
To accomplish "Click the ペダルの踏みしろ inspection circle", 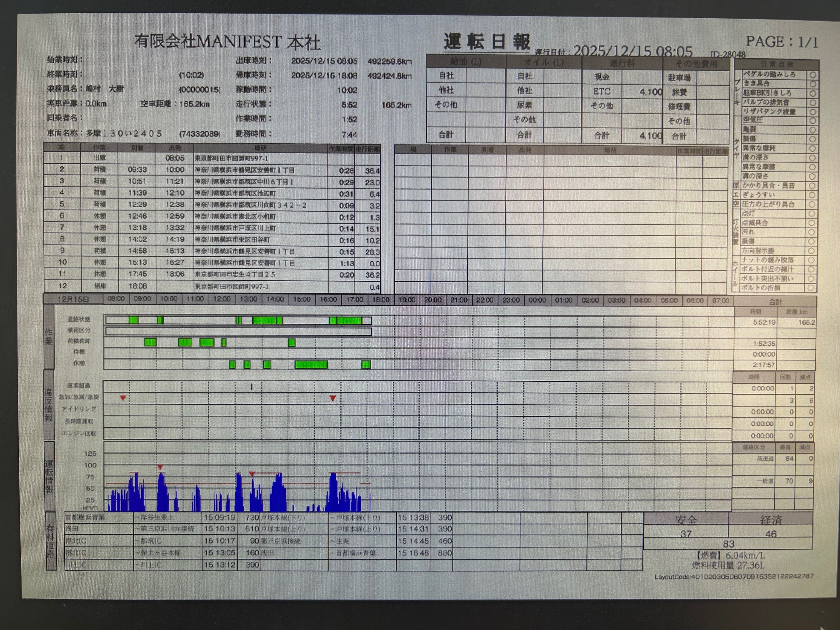I will (x=812, y=75).
